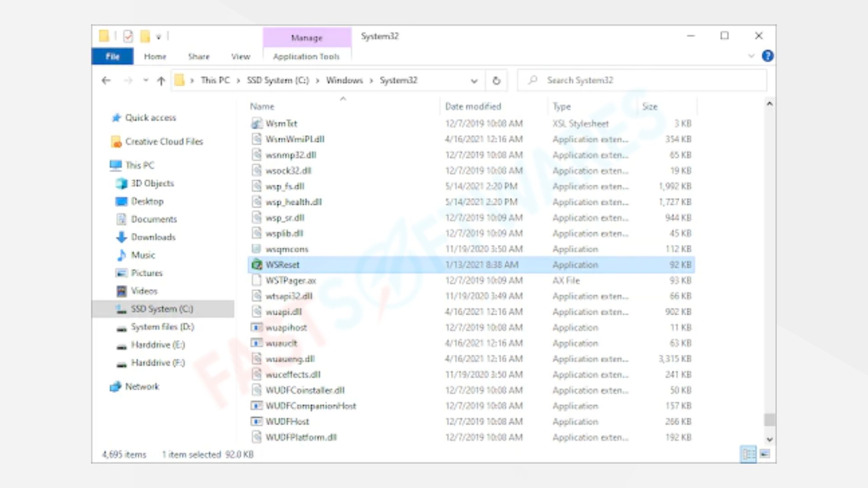Open Pictures in the navigation pane

coord(140,273)
